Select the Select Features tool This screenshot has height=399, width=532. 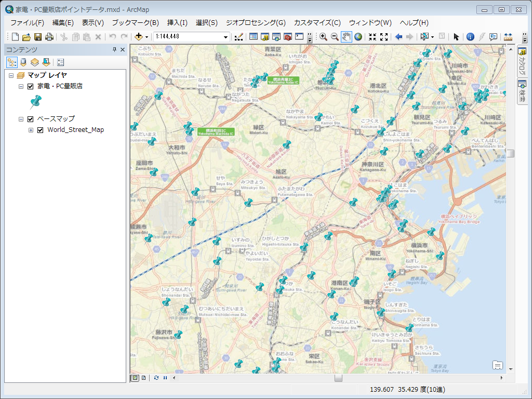tap(424, 37)
